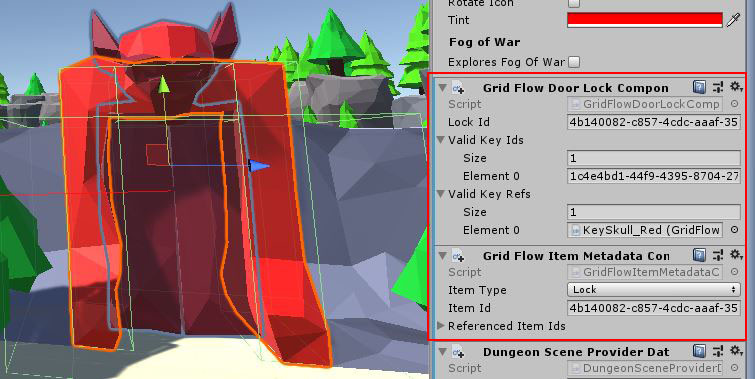Edit Element 0 under Valid Key Ids
Image resolution: width=755 pixels, height=379 pixels.
(x=653, y=176)
